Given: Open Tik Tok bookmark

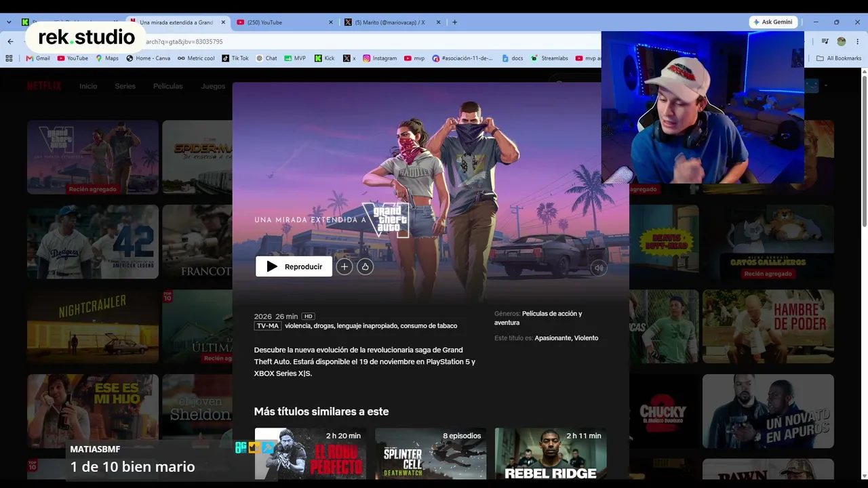Looking at the screenshot, I should (235, 58).
